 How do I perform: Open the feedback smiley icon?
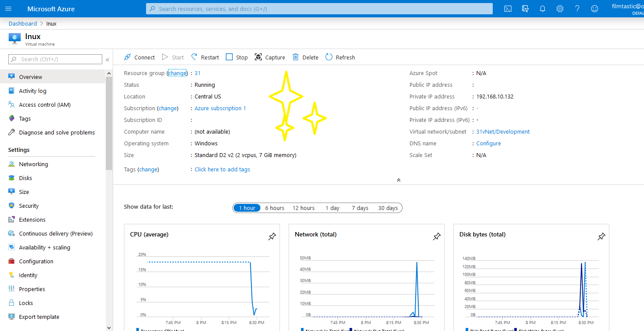pos(595,9)
